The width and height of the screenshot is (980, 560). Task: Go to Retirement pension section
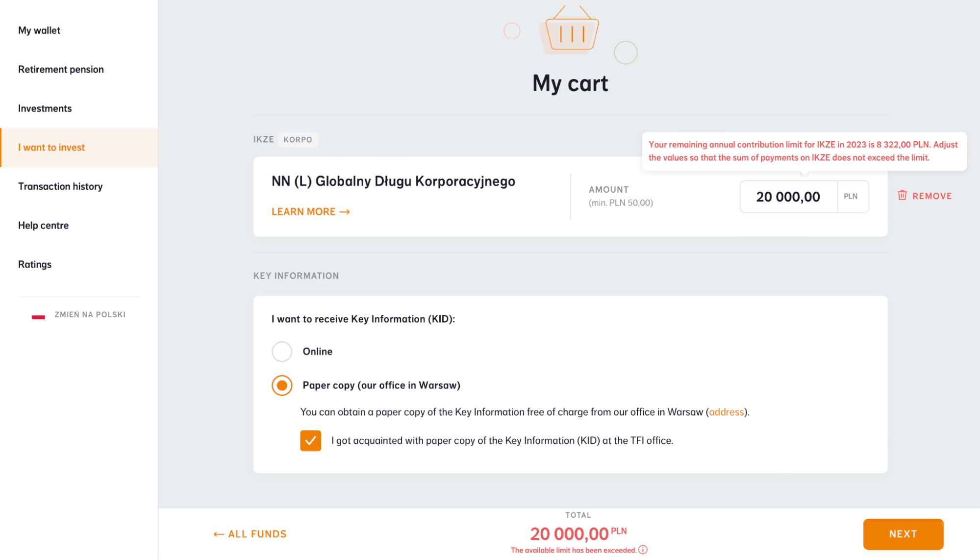[x=61, y=70]
